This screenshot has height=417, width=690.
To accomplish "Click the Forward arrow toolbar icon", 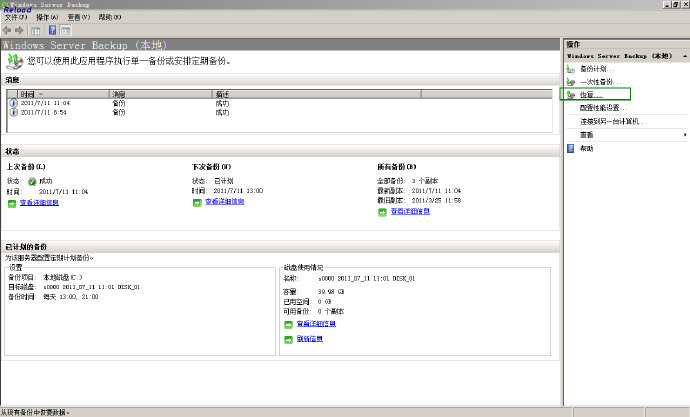I will click(19, 30).
